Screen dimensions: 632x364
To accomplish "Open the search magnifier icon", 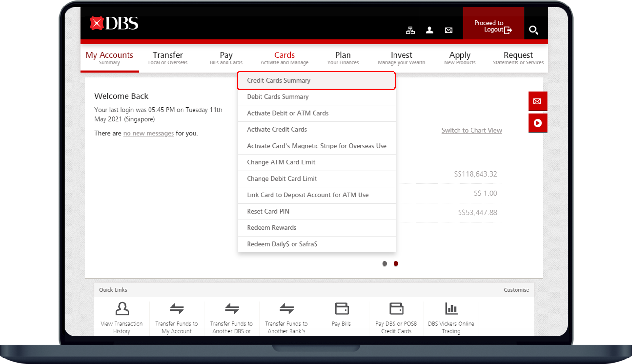I will (533, 30).
